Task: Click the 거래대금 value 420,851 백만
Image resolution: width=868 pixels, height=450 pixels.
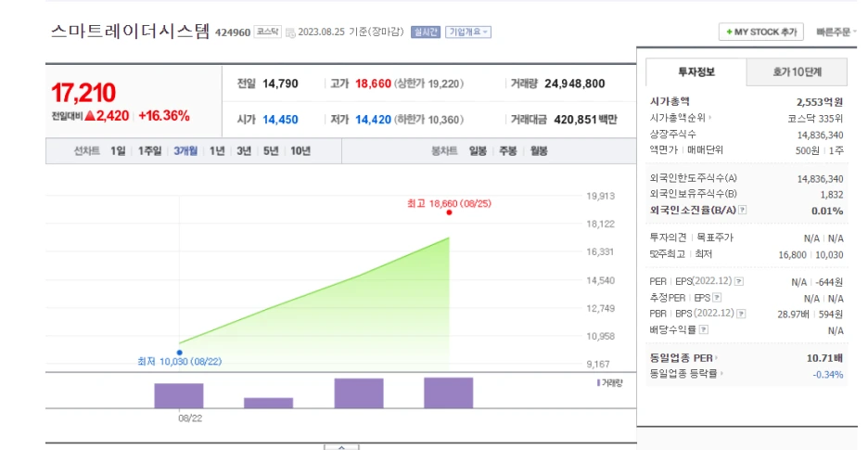Action: click(586, 120)
